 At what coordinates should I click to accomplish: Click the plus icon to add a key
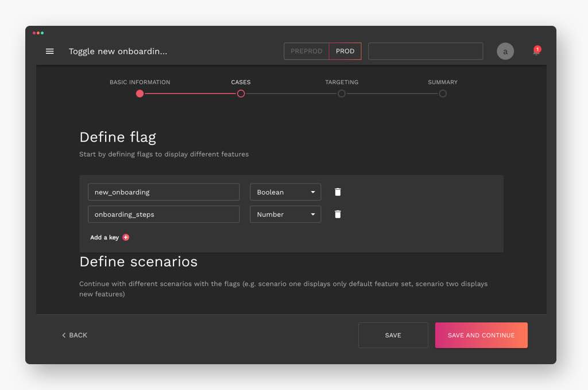point(126,237)
